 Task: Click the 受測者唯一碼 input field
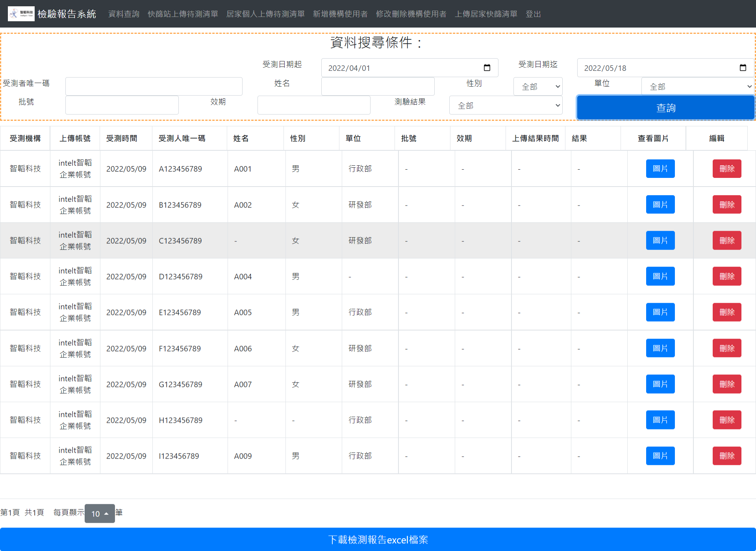point(154,86)
